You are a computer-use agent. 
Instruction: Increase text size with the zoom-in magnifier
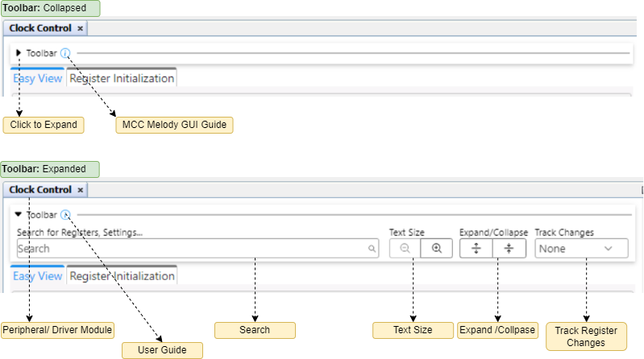[x=437, y=249]
